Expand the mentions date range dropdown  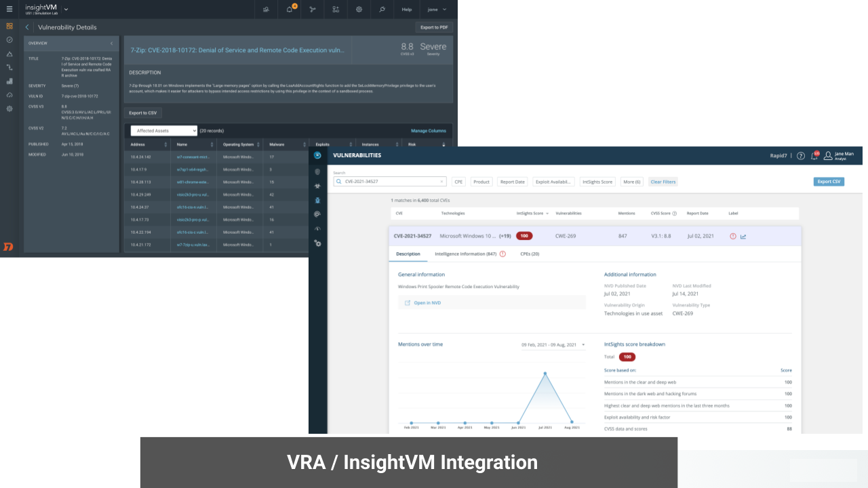tap(583, 345)
